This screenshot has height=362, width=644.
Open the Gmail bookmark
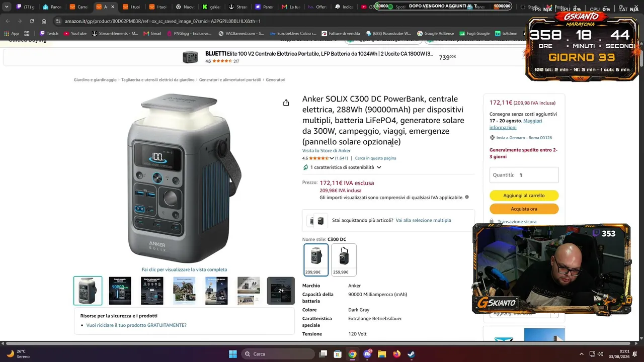(x=152, y=34)
